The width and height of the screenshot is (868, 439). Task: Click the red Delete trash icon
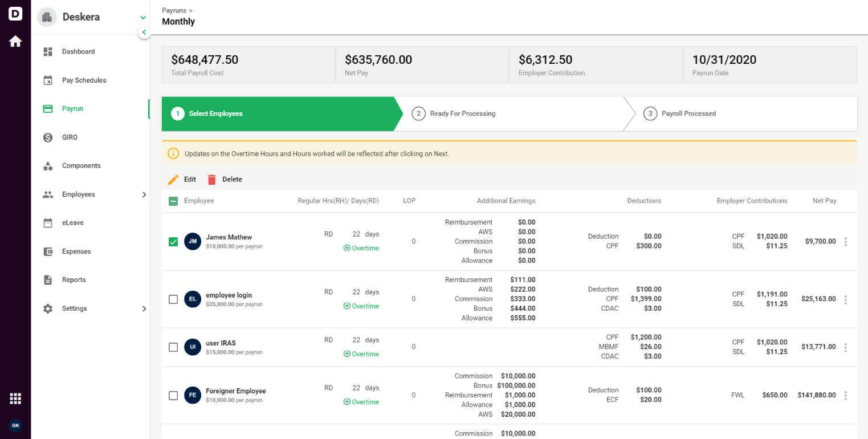[x=212, y=180]
